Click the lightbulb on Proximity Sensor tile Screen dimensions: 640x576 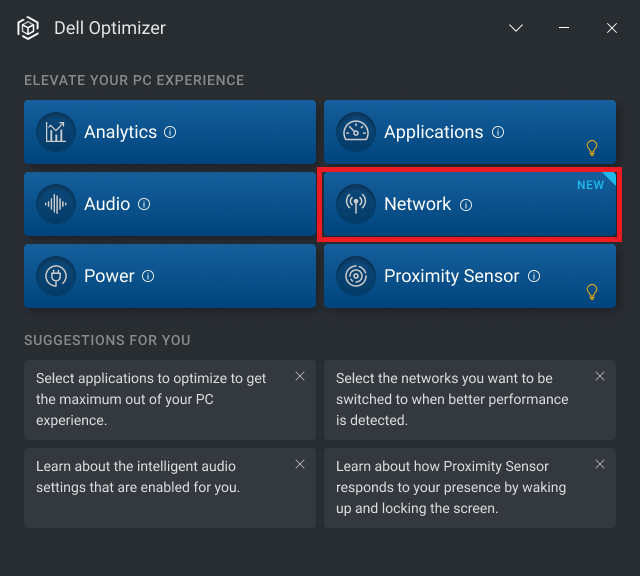tap(592, 292)
